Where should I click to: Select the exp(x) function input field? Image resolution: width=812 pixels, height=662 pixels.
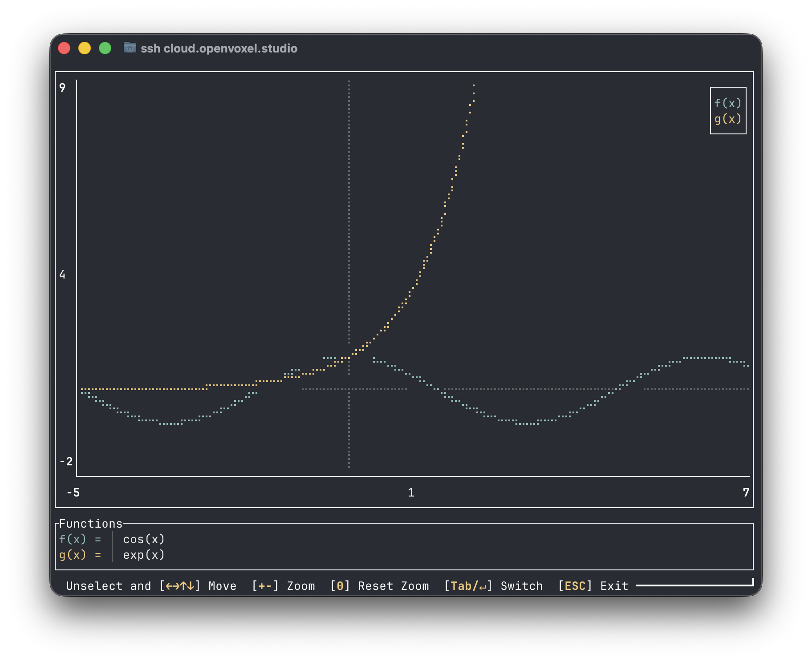coord(144,555)
